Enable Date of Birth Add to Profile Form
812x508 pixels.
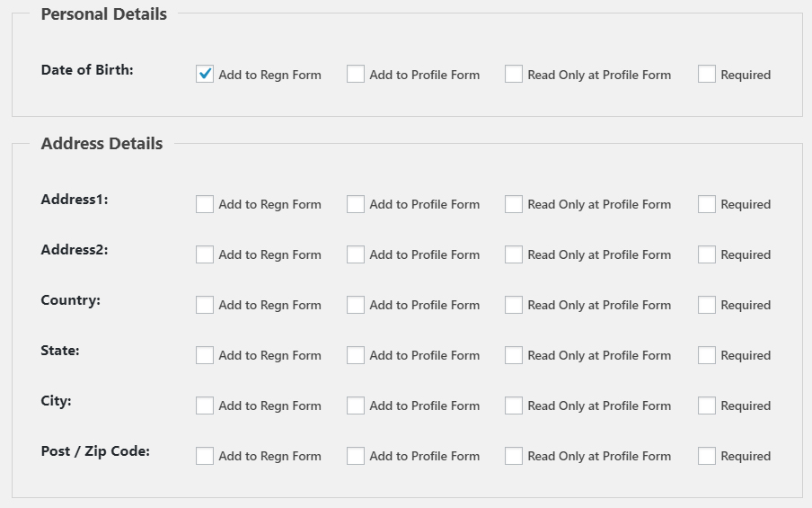point(356,74)
